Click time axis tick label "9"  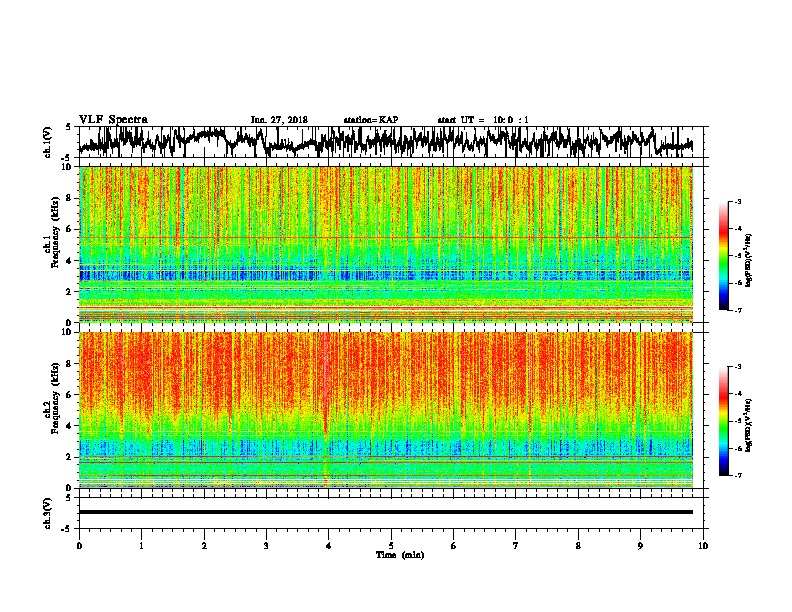[640, 546]
